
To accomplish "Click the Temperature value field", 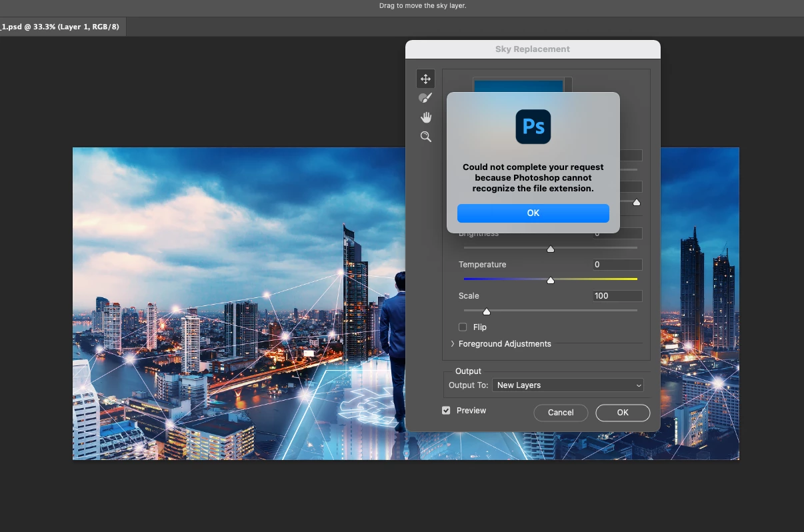I will 617,265.
